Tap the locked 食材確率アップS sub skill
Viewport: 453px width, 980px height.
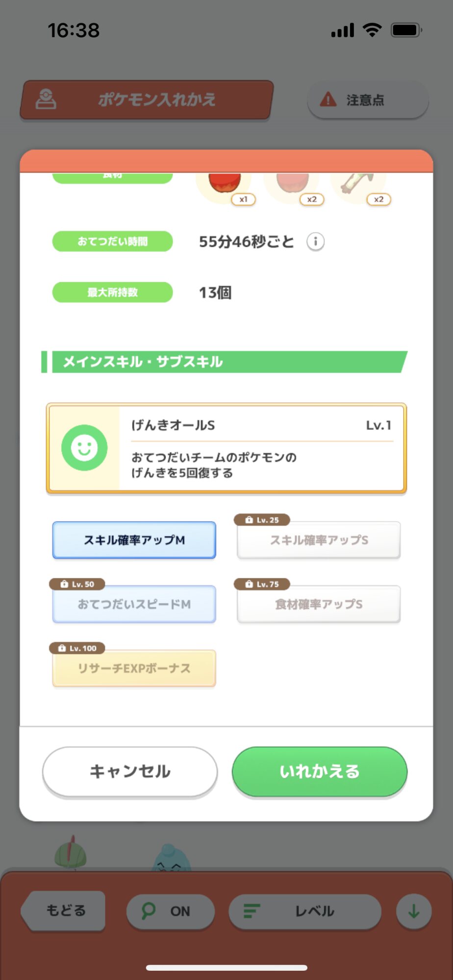pos(319,604)
